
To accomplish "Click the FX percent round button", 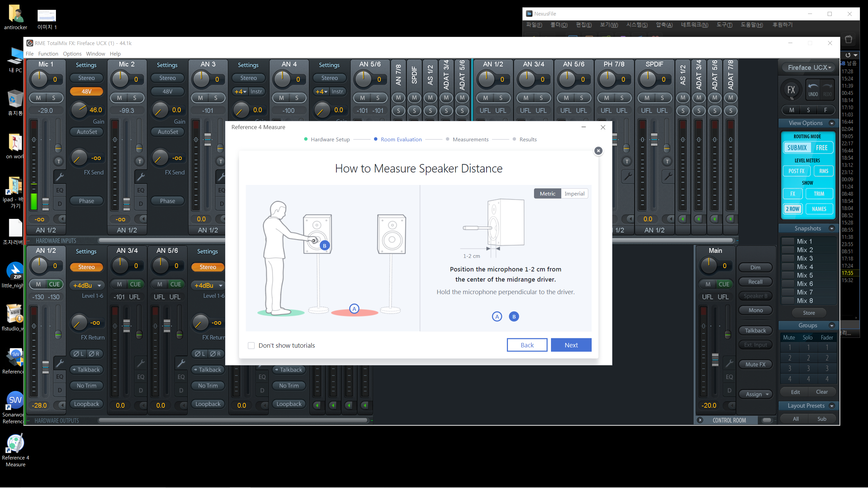I will 791,90.
